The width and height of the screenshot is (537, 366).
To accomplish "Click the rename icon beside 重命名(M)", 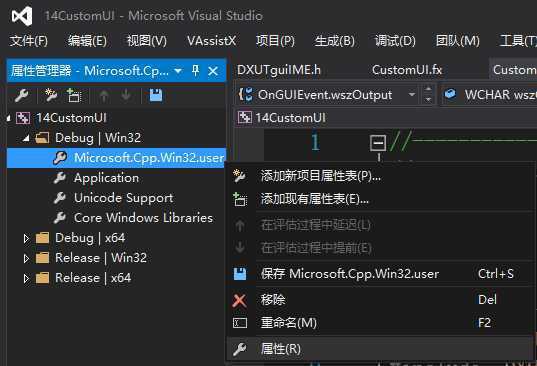I will tap(240, 323).
